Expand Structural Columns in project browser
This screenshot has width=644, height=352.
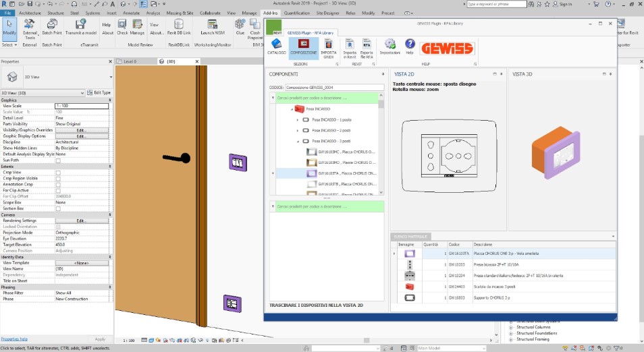pos(511,327)
